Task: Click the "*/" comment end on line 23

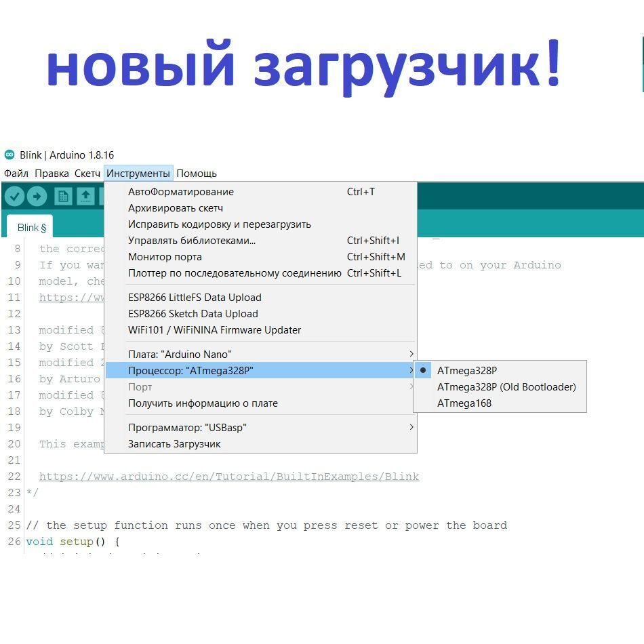Action: 32,492
